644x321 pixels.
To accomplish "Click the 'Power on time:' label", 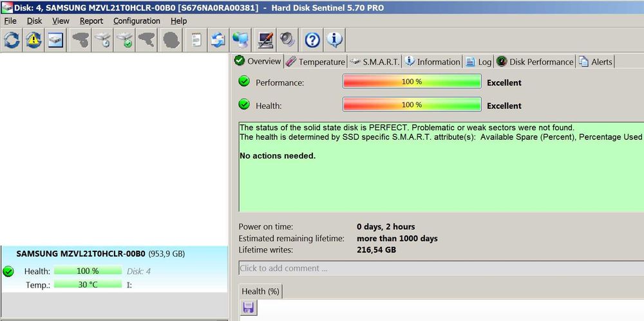I will pyautogui.click(x=266, y=226).
